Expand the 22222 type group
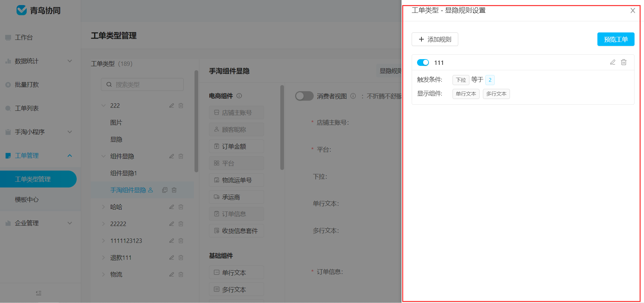Image resolution: width=644 pixels, height=303 pixels. tap(104, 224)
